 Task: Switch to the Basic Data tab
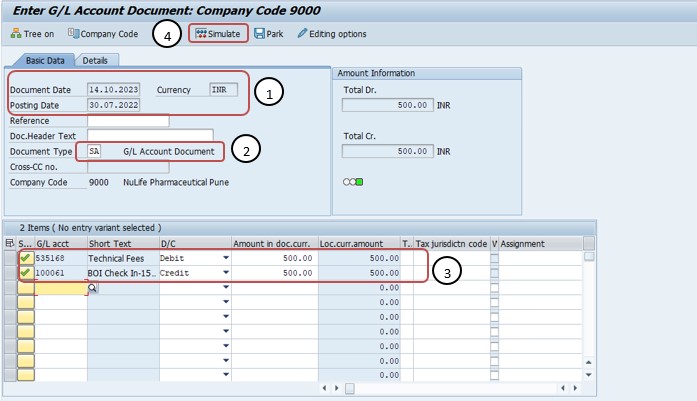(45, 60)
